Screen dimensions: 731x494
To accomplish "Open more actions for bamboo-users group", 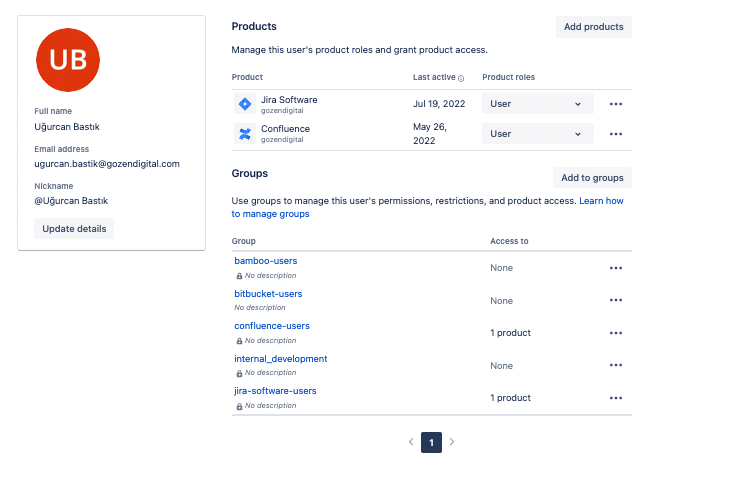I will pyautogui.click(x=616, y=268).
